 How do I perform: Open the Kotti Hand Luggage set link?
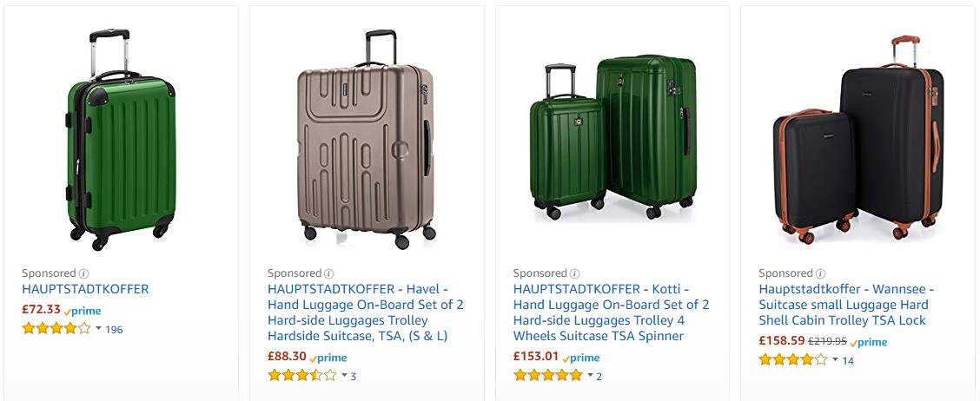pyautogui.click(x=611, y=312)
